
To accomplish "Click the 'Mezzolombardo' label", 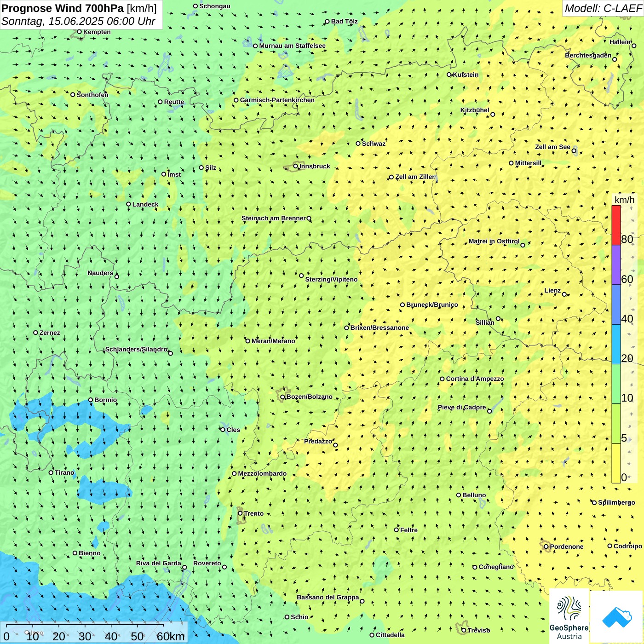I will 262,473.
